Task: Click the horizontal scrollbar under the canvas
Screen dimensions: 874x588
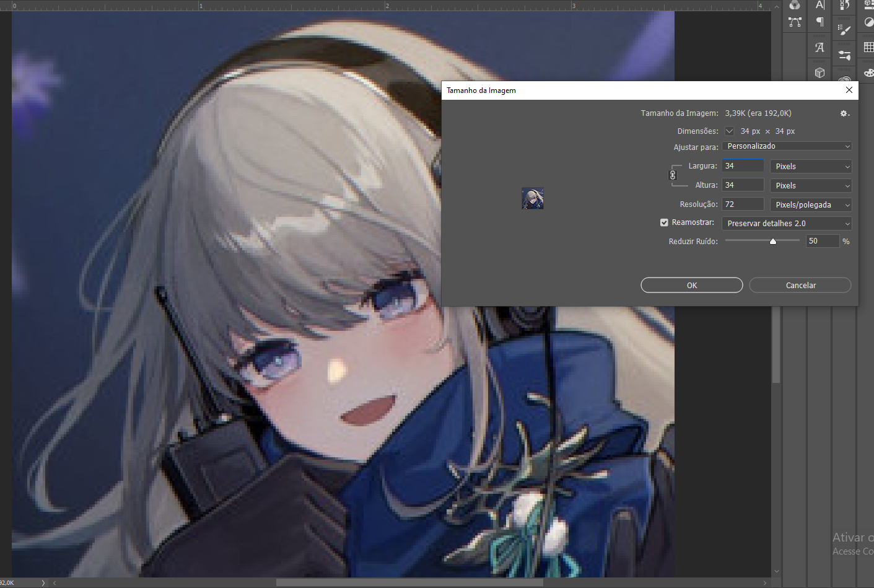Action: pos(409,582)
